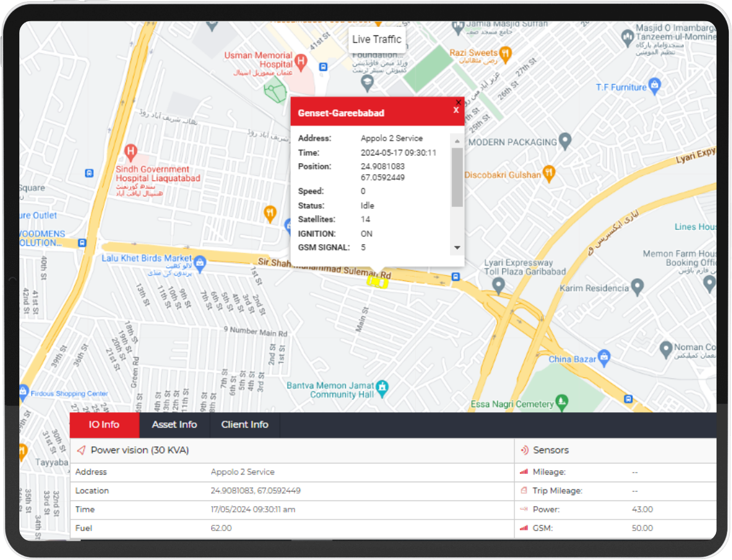
Task: Select the IO Info tab
Action: 104,424
